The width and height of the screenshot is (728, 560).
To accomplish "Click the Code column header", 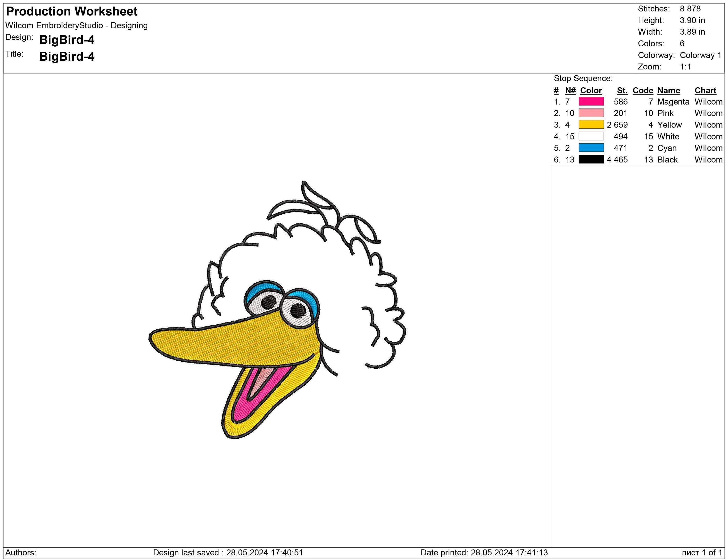I will pos(643,90).
